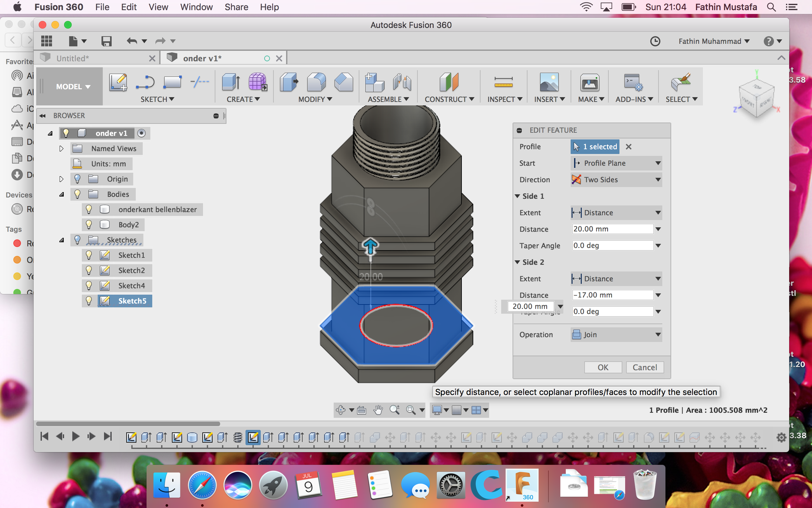Open the Window menu in the menu bar
This screenshot has height=508, width=812.
click(x=196, y=7)
